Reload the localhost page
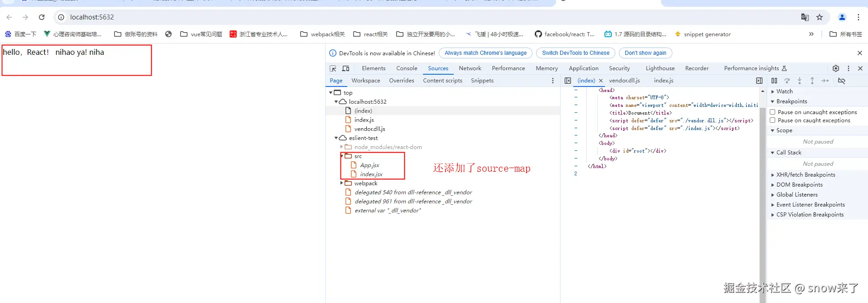868x303 pixels. [x=42, y=17]
